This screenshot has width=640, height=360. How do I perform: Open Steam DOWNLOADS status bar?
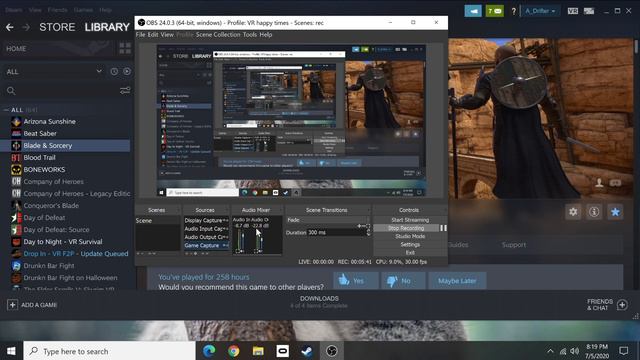[x=319, y=302]
